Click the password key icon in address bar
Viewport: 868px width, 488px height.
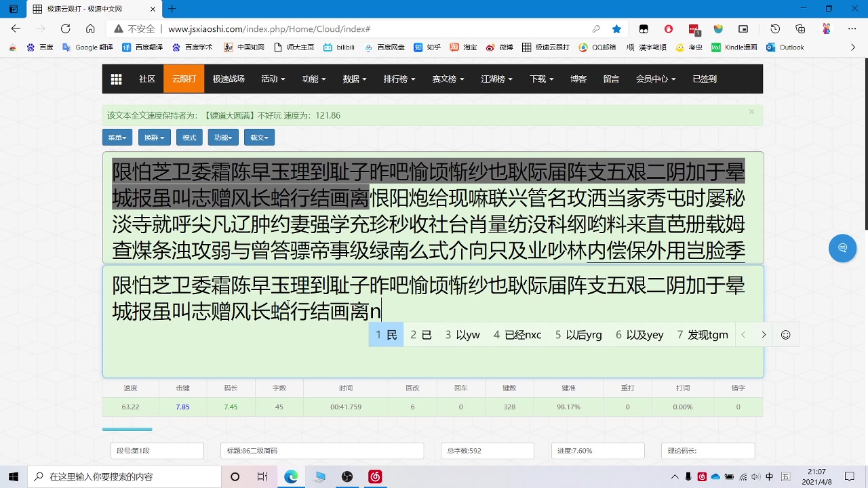pyautogui.click(x=596, y=28)
